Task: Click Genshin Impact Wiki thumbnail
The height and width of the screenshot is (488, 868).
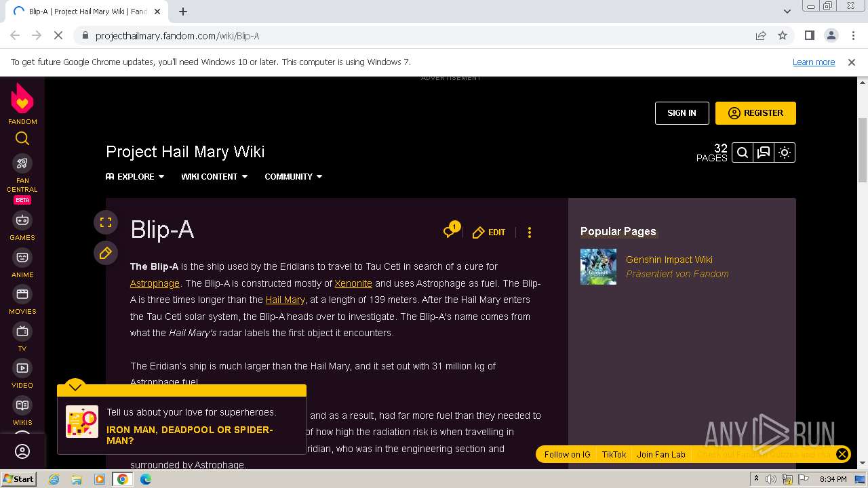Action: click(x=598, y=266)
